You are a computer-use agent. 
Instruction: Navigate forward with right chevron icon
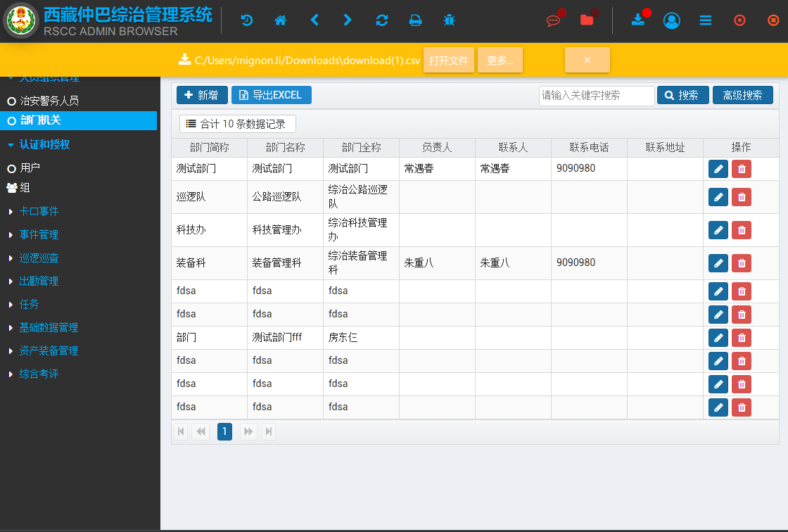(348, 20)
